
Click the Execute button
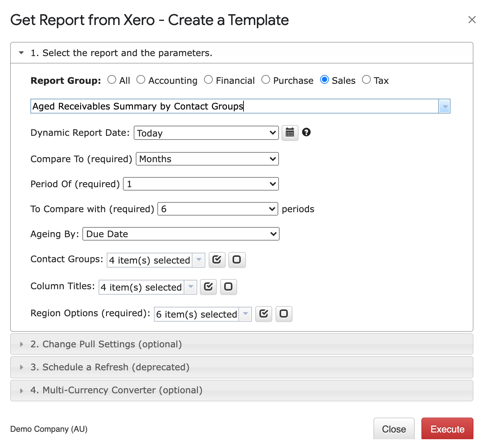(x=447, y=429)
